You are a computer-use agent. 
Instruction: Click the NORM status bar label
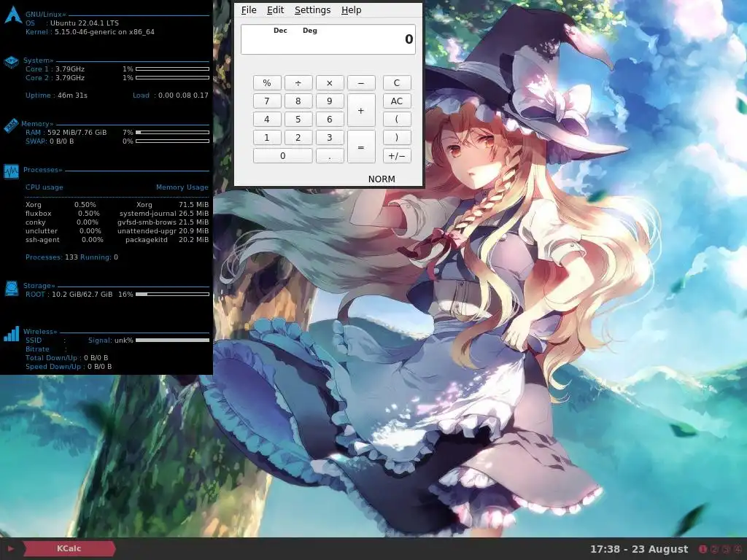coord(382,179)
